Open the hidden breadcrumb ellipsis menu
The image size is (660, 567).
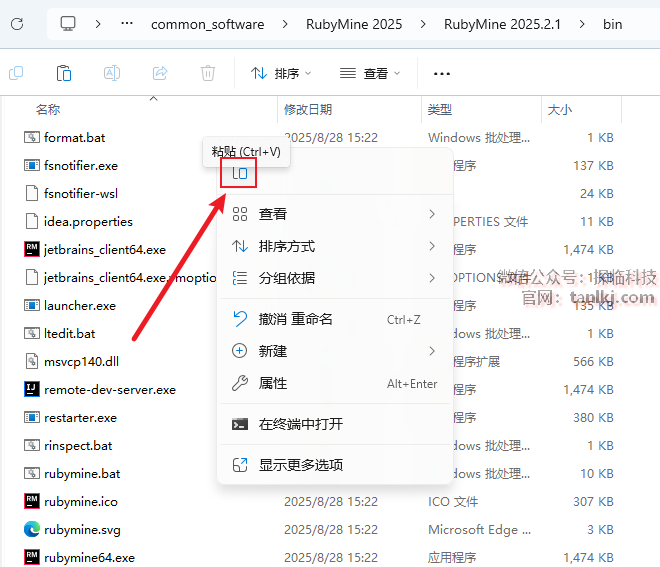click(x=127, y=24)
